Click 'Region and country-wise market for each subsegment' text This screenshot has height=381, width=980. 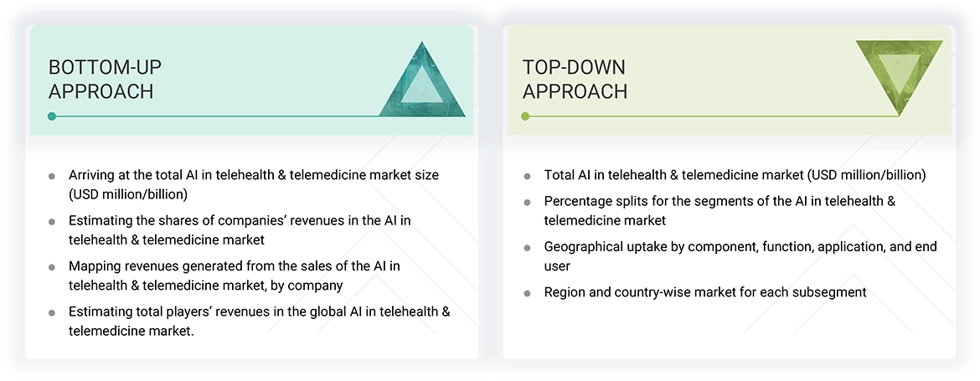pyautogui.click(x=705, y=292)
